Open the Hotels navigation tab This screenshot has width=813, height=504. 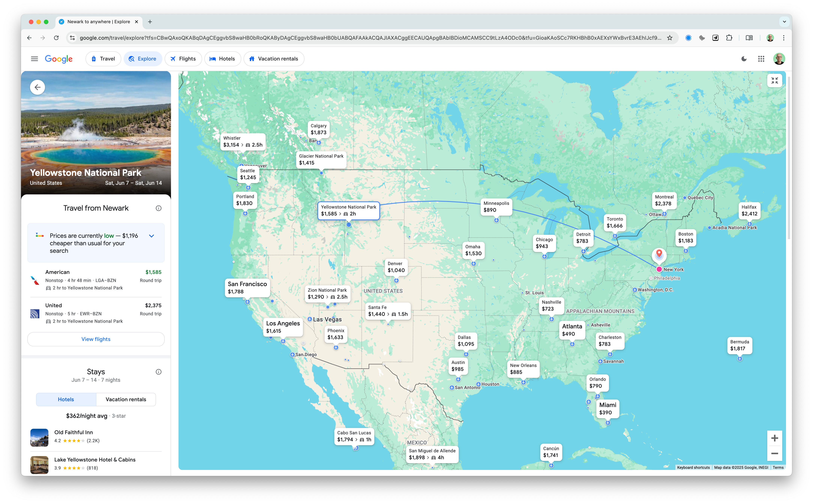223,59
